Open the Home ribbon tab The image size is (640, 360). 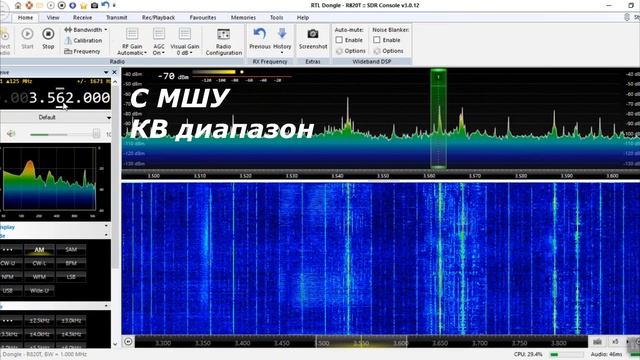25,18
